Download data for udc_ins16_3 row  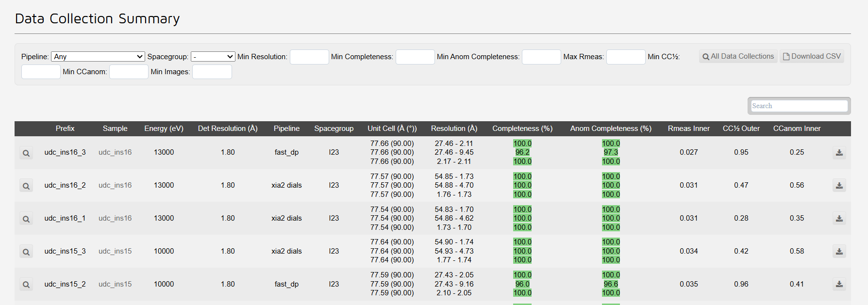pos(839,153)
